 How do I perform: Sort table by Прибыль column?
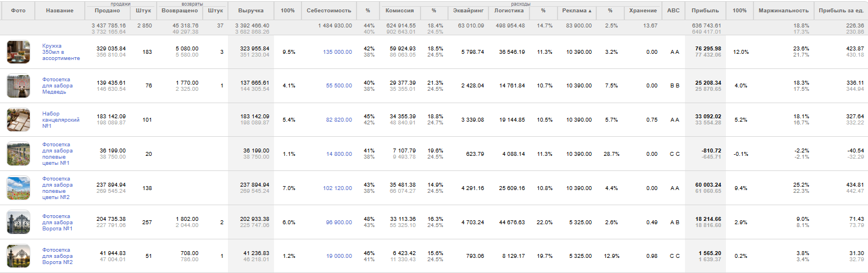click(705, 11)
